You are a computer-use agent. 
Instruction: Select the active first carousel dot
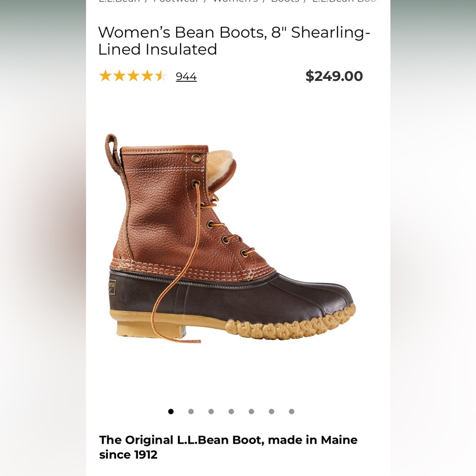click(x=171, y=410)
